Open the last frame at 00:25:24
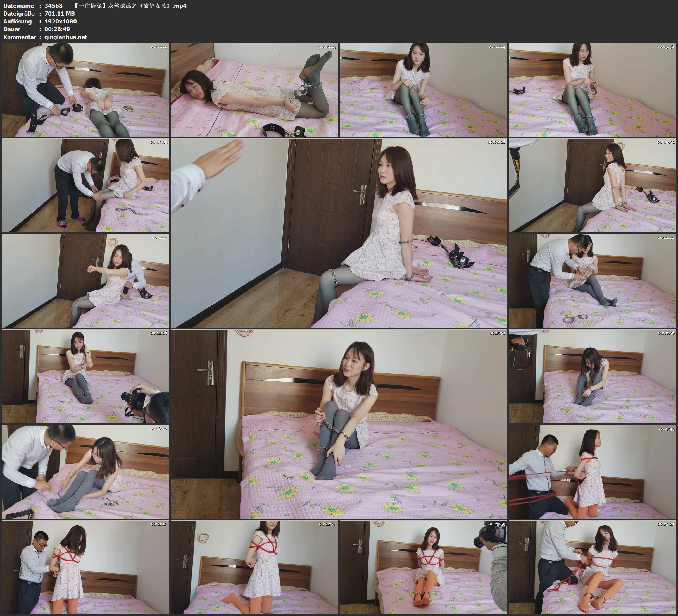 592,567
